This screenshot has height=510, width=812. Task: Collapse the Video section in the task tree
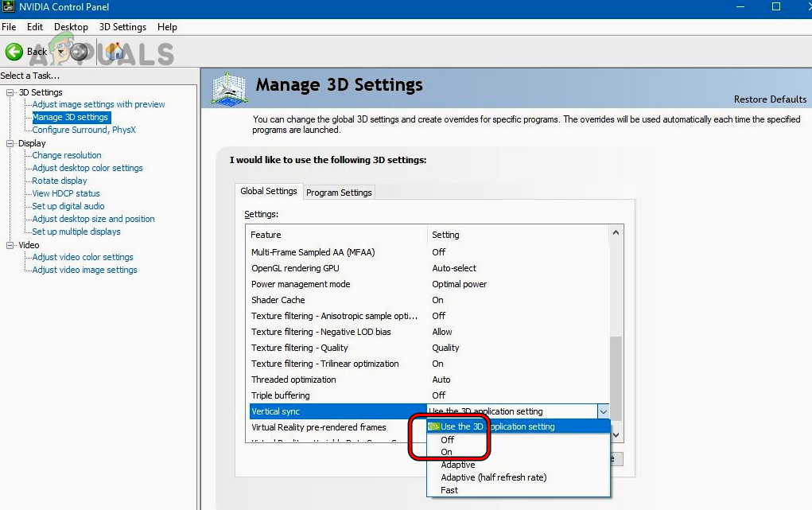(10, 244)
